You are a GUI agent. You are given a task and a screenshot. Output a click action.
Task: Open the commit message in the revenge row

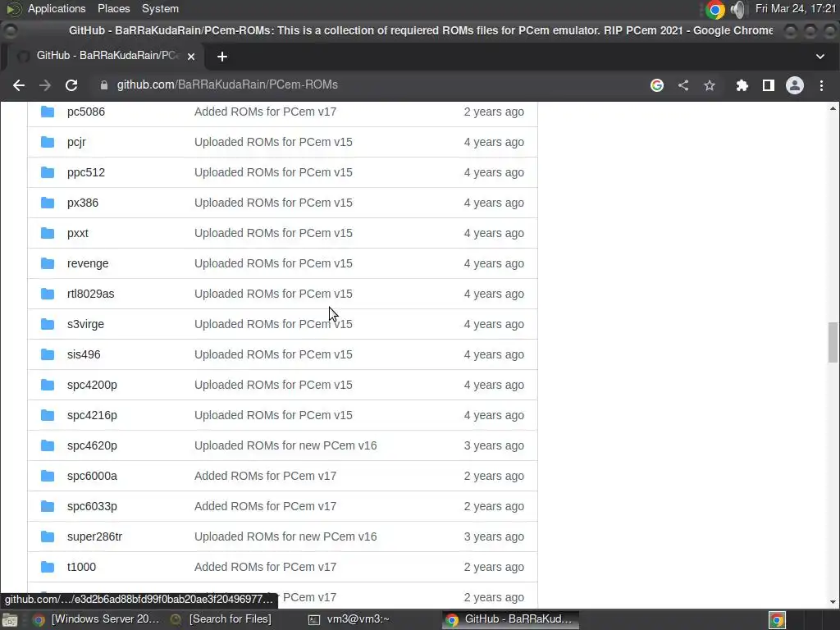pyautogui.click(x=273, y=263)
